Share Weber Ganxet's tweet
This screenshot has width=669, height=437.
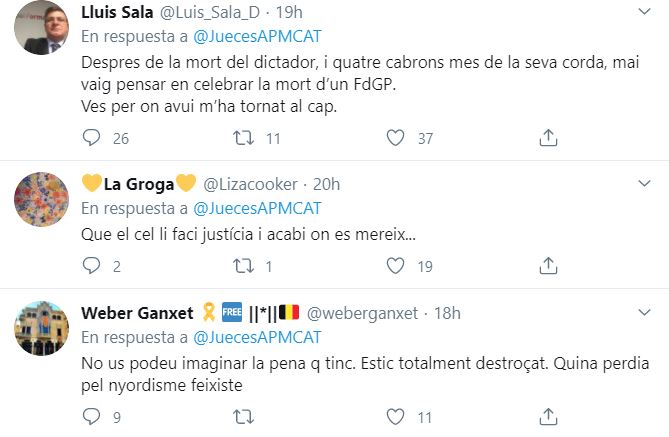pos(548,417)
